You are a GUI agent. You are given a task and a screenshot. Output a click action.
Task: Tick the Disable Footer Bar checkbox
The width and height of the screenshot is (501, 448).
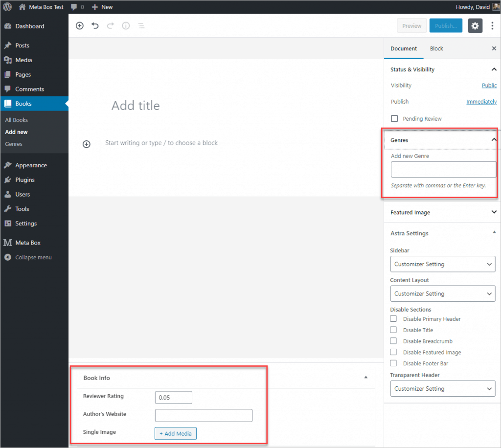coord(393,363)
